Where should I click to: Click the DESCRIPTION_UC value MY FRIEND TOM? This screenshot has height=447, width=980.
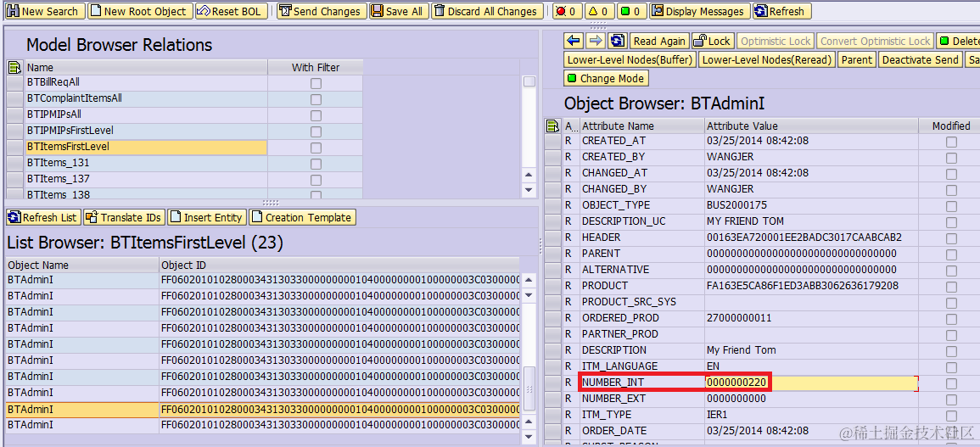pyautogui.click(x=811, y=221)
